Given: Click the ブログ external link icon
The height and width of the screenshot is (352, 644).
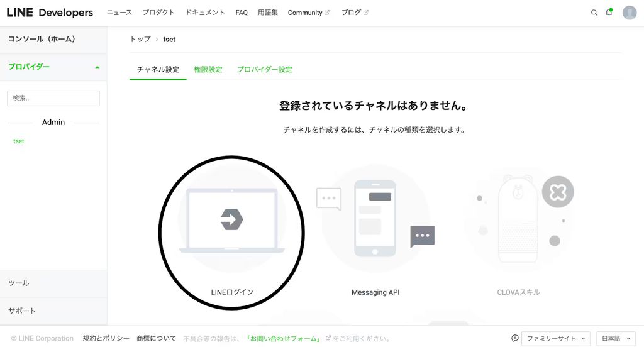Looking at the screenshot, I should (x=366, y=13).
